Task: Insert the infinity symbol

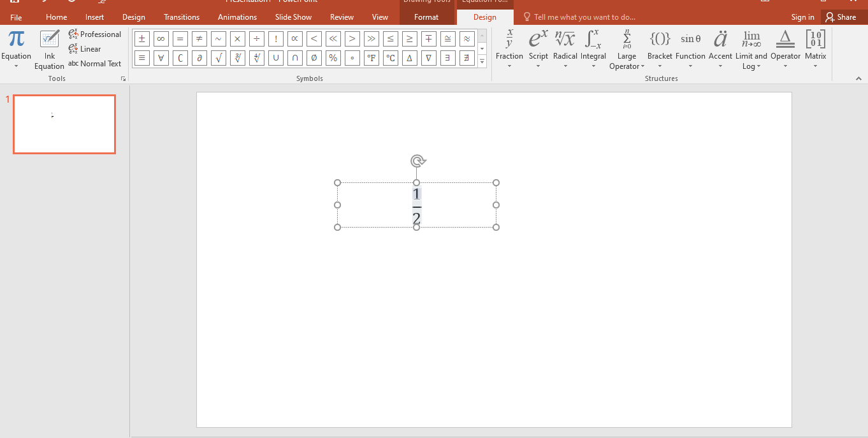Action: tap(161, 38)
